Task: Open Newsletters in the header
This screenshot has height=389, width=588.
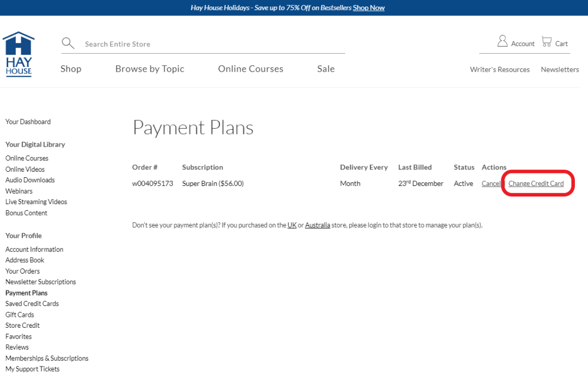Action: coord(560,69)
